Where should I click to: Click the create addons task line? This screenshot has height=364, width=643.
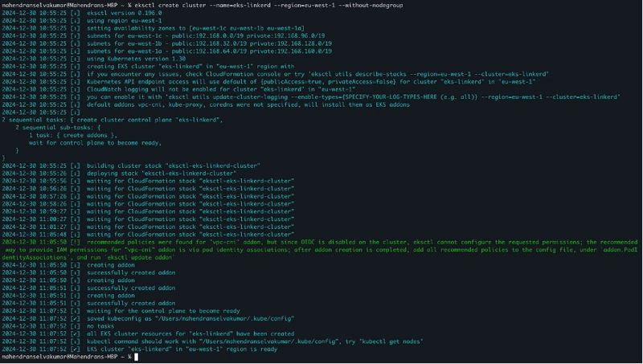coord(73,135)
